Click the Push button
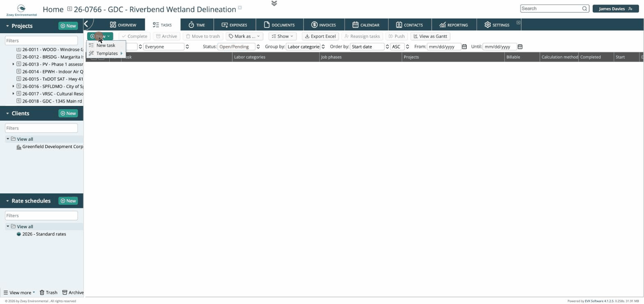 (396, 36)
